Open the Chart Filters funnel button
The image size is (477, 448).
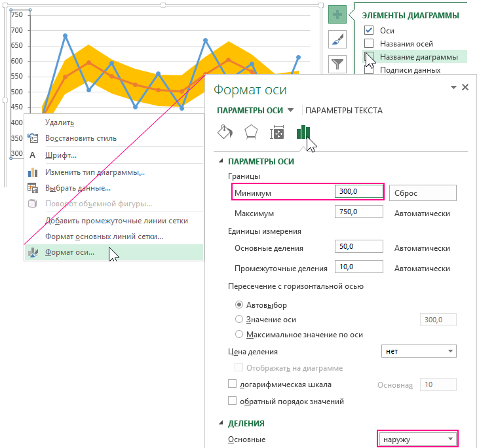pos(337,64)
